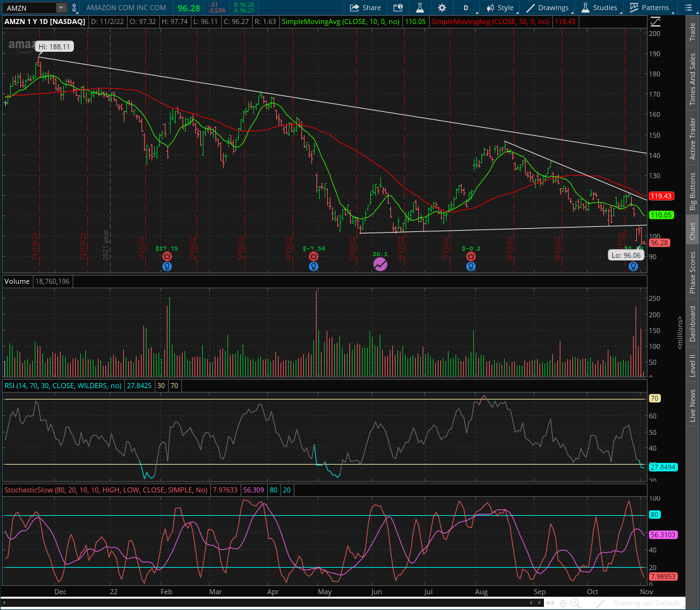Open the D timeframe dropdown
Image resolution: width=700 pixels, height=610 pixels.
point(467,8)
